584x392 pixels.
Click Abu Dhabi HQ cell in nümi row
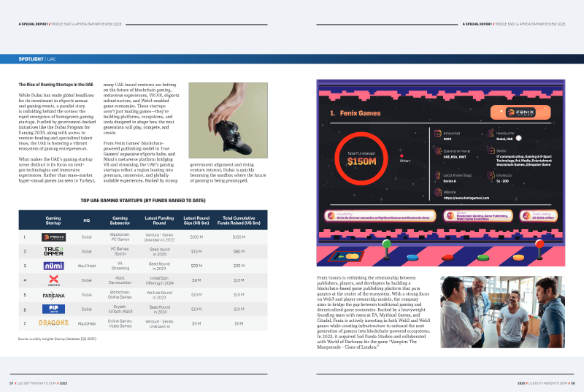(87, 266)
